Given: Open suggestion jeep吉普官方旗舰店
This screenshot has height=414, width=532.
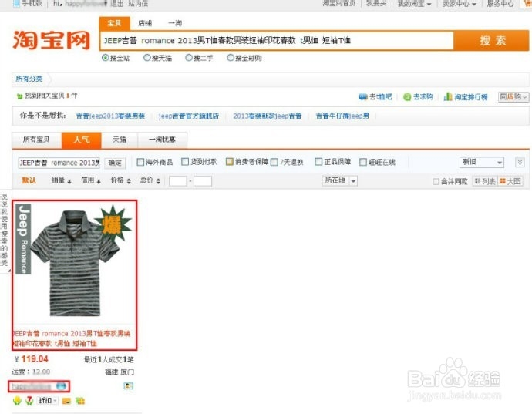Looking at the screenshot, I should coord(189,116).
